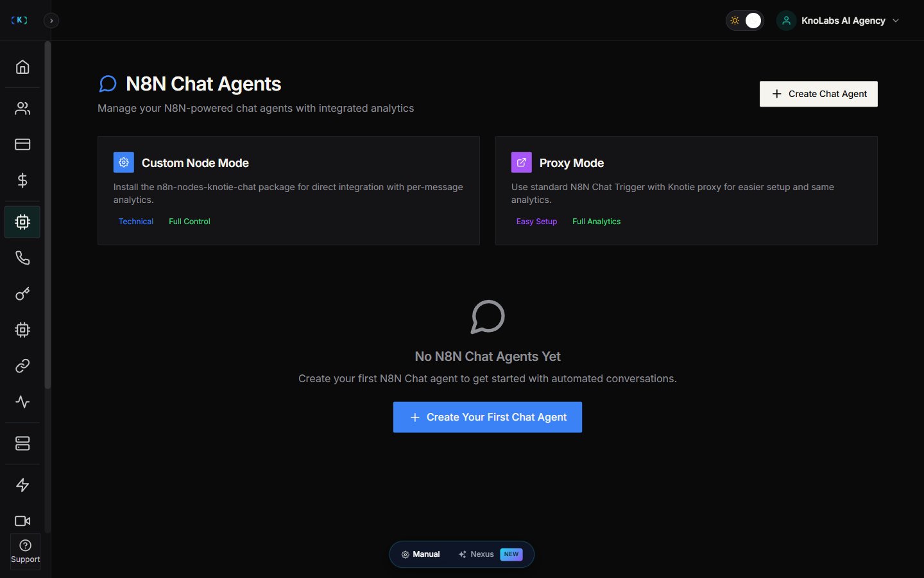Open the KnoLabs AI Agency account dropdown

[839, 21]
